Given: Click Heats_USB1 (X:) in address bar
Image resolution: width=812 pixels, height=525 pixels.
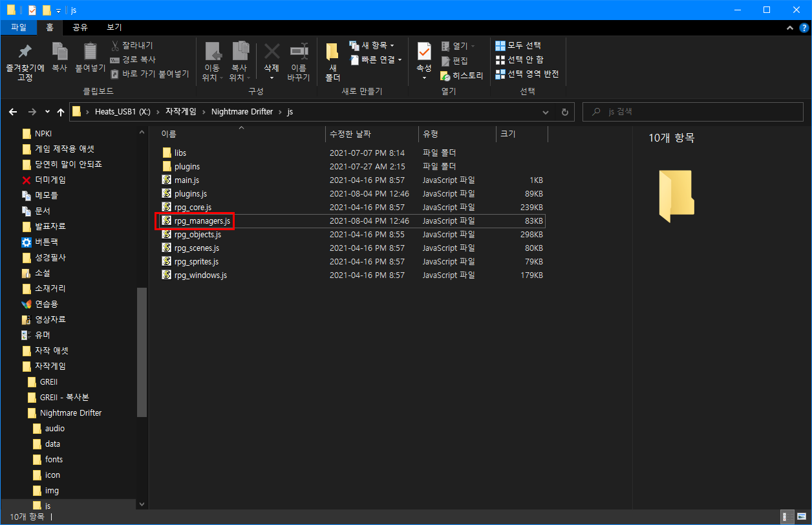Looking at the screenshot, I should pos(122,112).
